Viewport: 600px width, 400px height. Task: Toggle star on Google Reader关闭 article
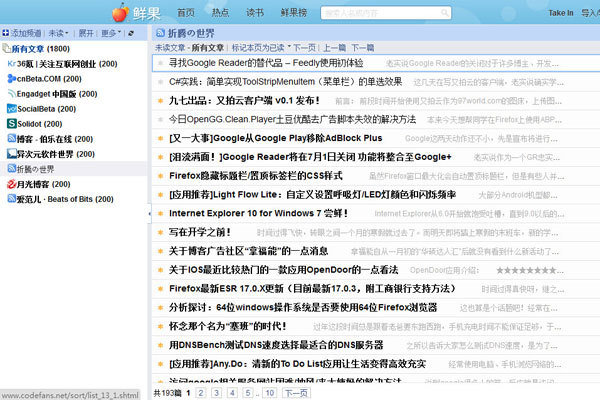pos(161,157)
